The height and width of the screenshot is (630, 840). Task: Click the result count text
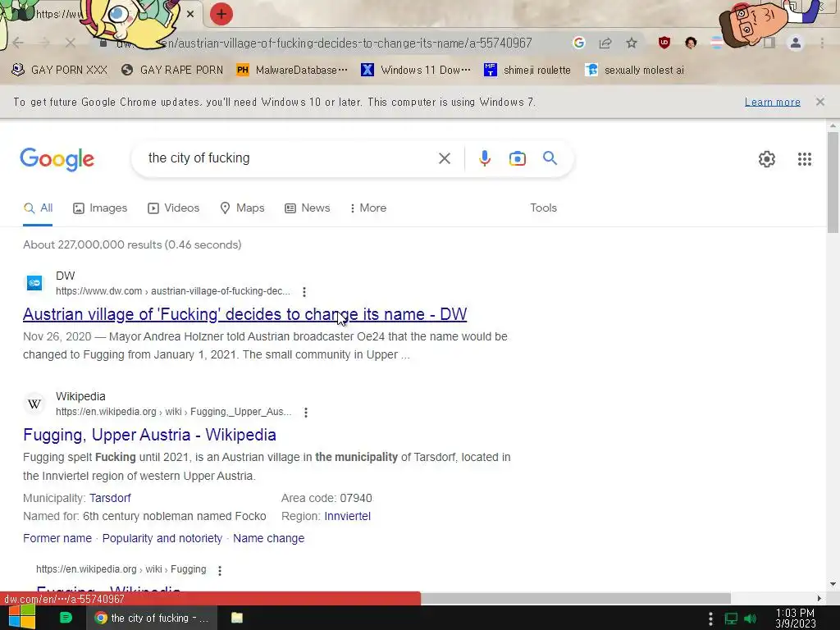click(132, 244)
